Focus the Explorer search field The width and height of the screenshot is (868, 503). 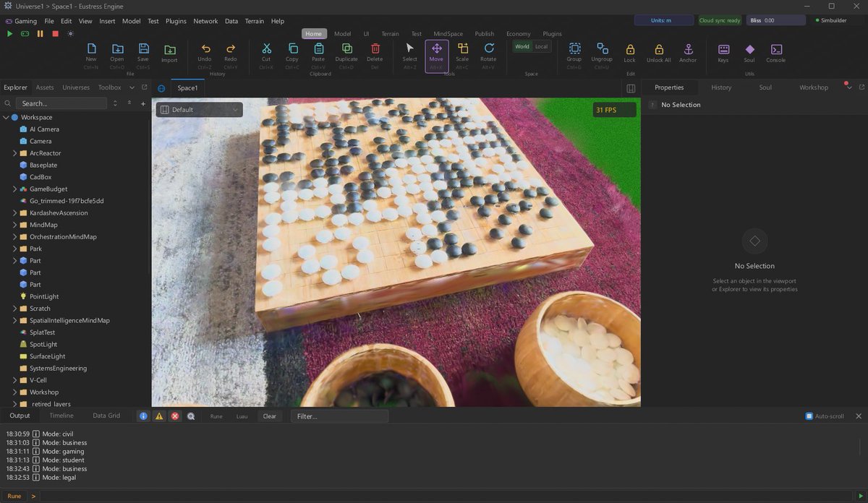61,103
